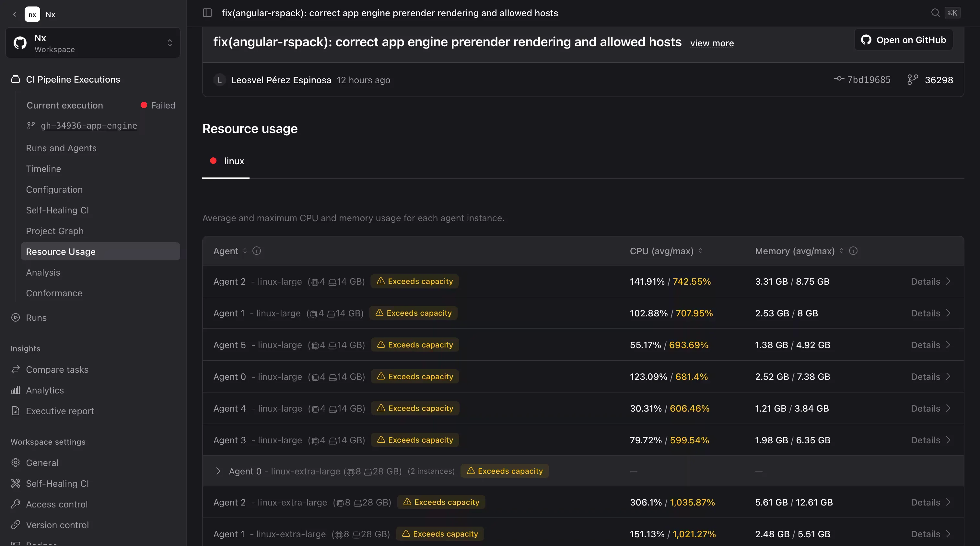Open Details for Agent 0 linux-large
The image size is (980, 546).
point(930,376)
